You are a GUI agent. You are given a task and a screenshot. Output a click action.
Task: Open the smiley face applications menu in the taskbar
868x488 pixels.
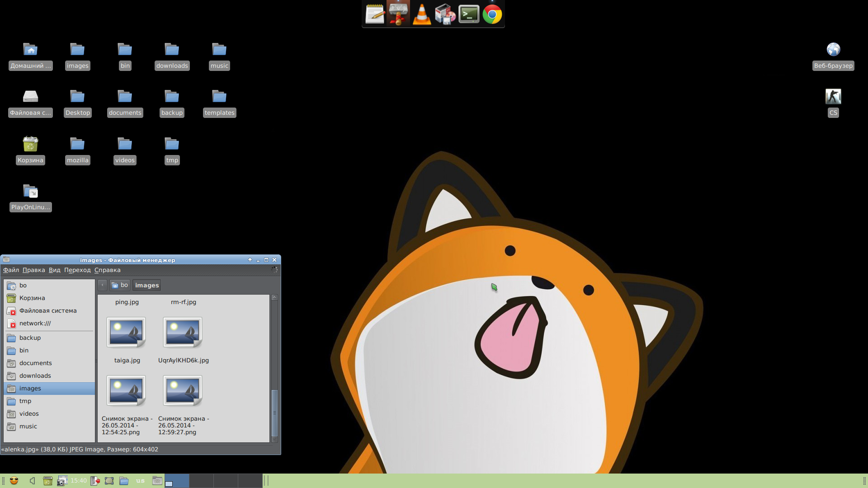pos(14,481)
